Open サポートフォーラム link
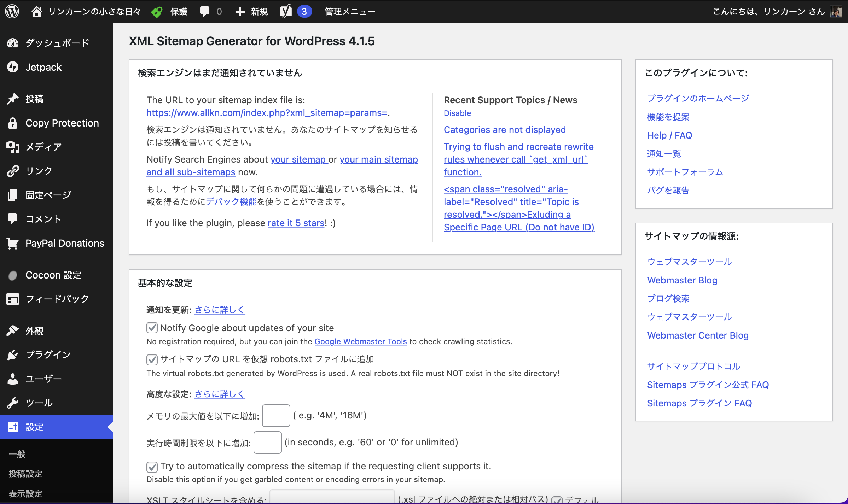The height and width of the screenshot is (504, 848). coord(685,172)
